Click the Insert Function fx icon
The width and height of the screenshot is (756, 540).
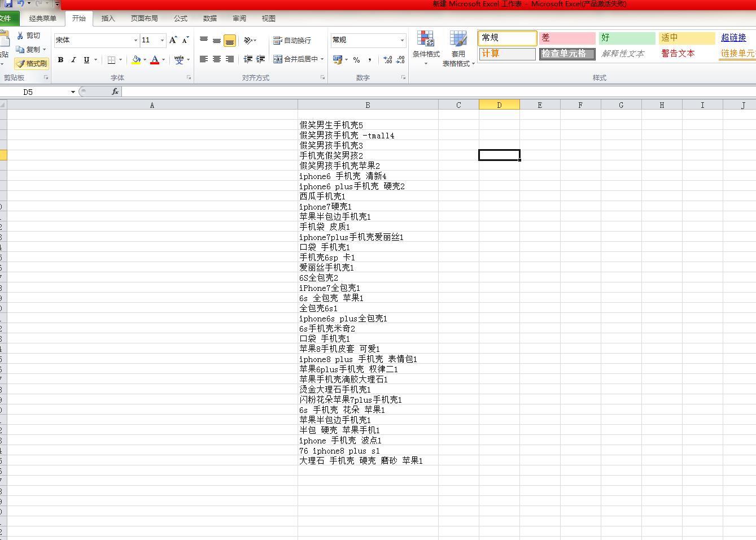coord(115,92)
